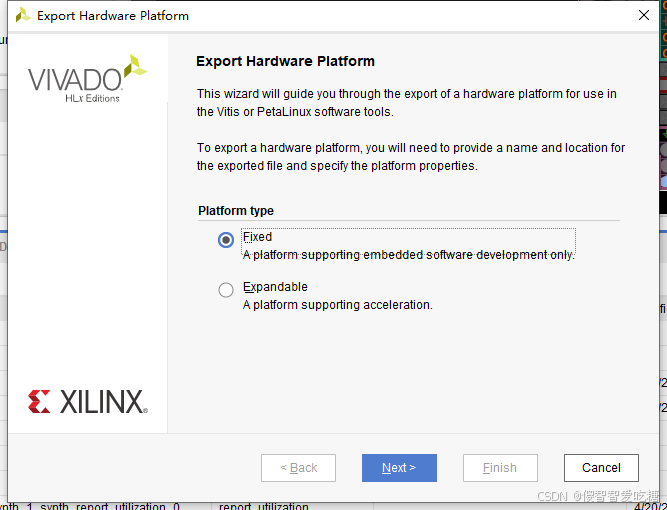The height and width of the screenshot is (510, 667).
Task: Click the disabled Finish button
Action: pos(500,468)
